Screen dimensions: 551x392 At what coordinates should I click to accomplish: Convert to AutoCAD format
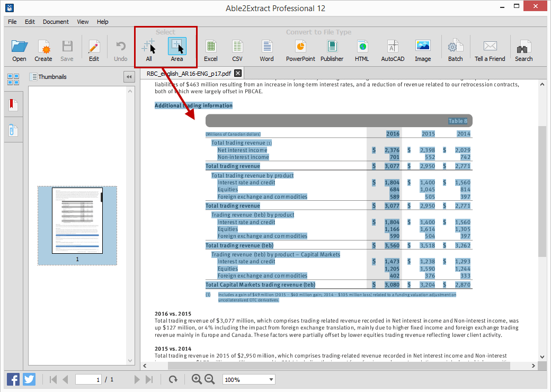tap(393, 47)
